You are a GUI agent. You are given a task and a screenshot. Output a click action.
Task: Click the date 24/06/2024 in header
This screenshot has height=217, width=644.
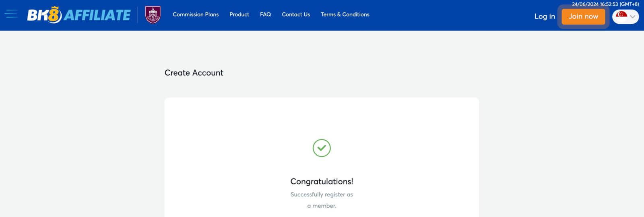pyautogui.click(x=585, y=4)
